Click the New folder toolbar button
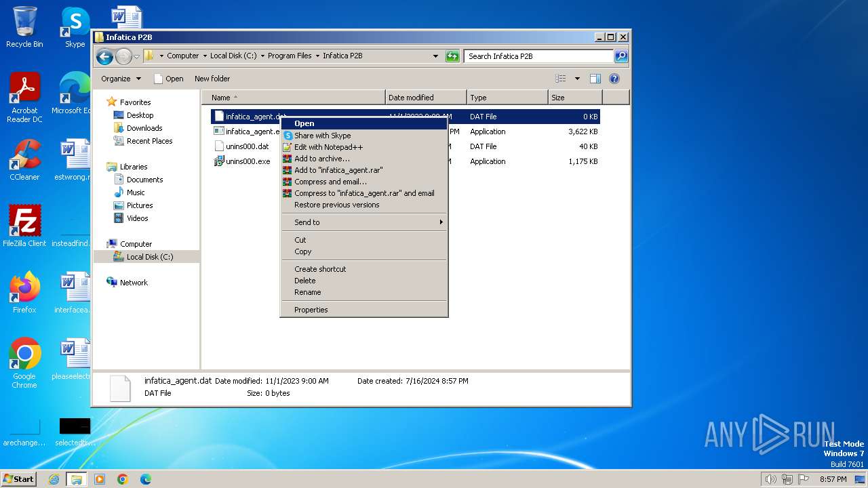Viewport: 868px width, 488px height. 212,79
